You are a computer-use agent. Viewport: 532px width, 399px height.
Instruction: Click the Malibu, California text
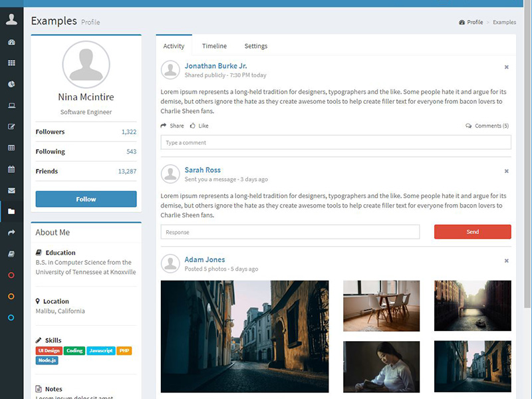pos(61,311)
